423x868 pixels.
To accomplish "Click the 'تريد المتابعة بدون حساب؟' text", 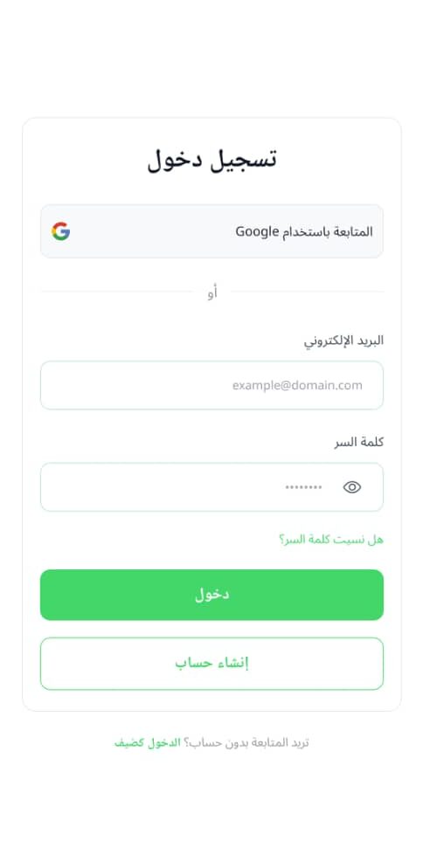I will click(x=246, y=743).
